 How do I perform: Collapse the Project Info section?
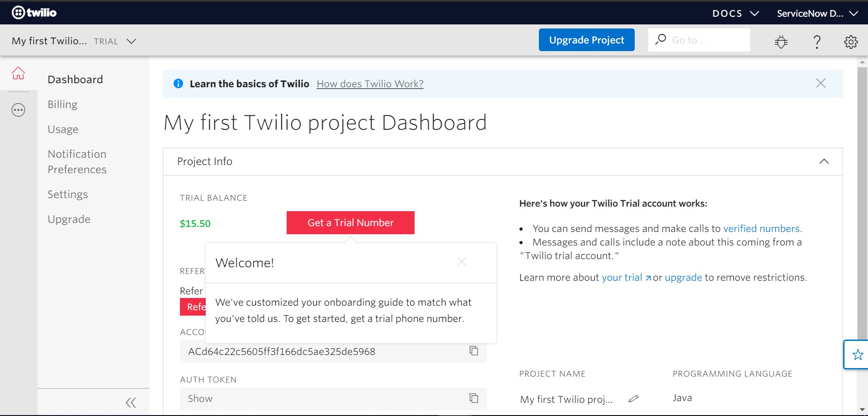click(824, 161)
